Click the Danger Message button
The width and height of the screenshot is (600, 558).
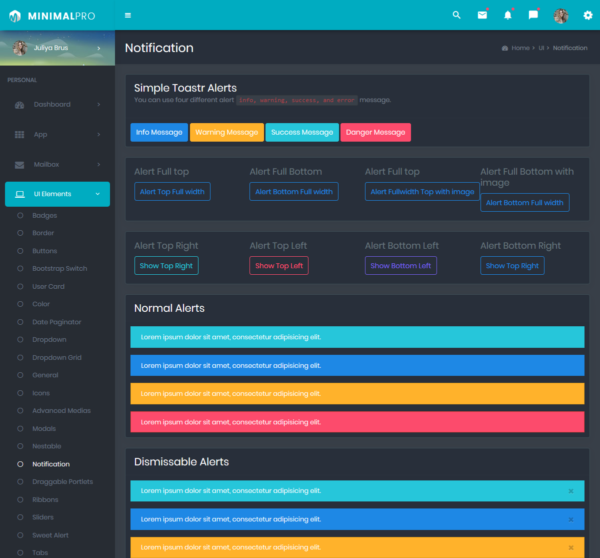pyautogui.click(x=375, y=132)
